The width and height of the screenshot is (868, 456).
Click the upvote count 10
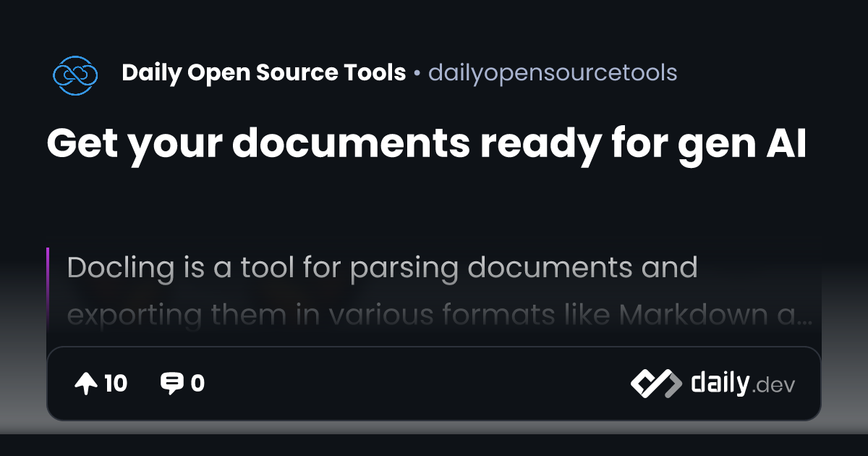click(116, 384)
